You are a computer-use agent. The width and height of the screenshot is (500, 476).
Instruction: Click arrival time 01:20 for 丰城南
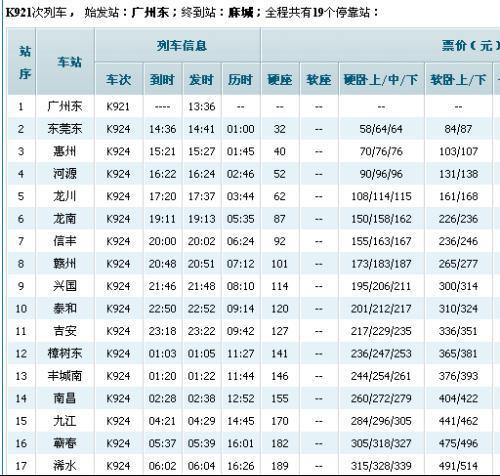click(162, 376)
